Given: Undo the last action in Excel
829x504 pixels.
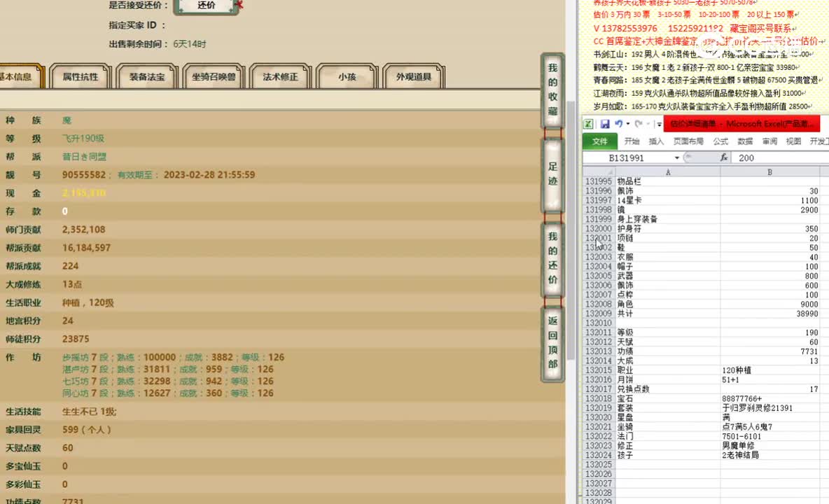Looking at the screenshot, I should 618,124.
